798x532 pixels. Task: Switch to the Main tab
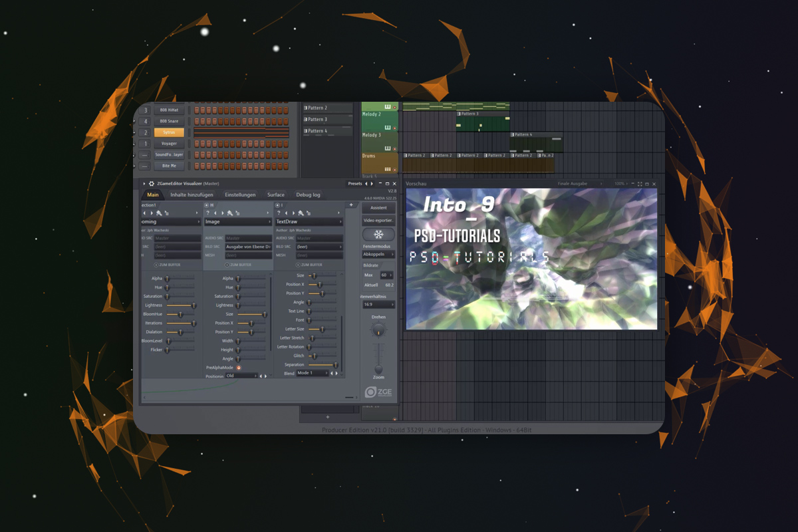pos(153,195)
